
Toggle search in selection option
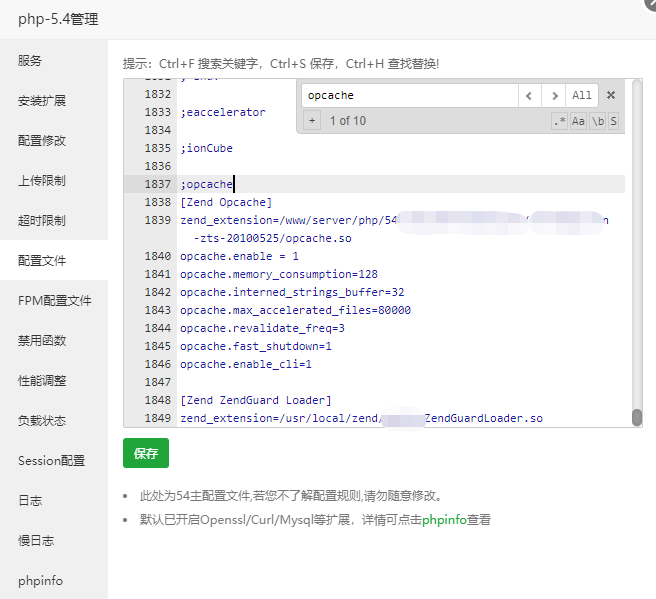point(613,121)
